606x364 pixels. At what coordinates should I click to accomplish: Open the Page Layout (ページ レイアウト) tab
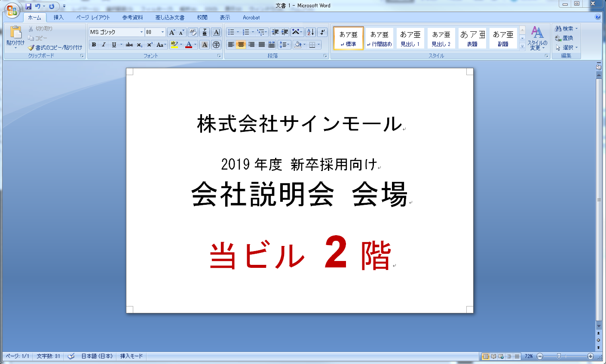[x=93, y=18]
